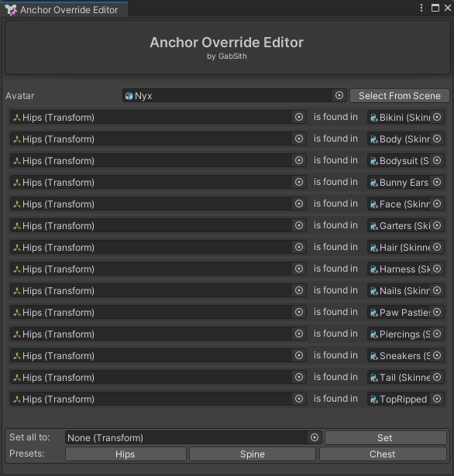Open transform picker in the Paw Pasties row
The height and width of the screenshot is (476, 454).
pos(299,312)
